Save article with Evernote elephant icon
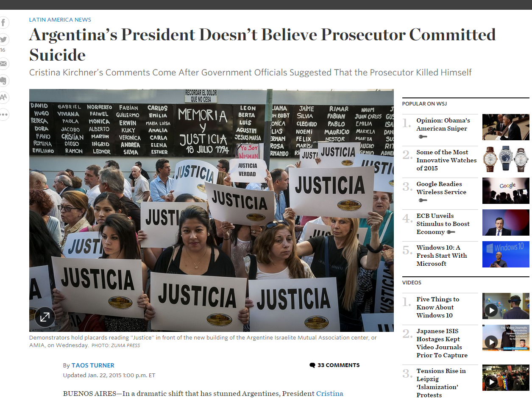 click(3, 81)
